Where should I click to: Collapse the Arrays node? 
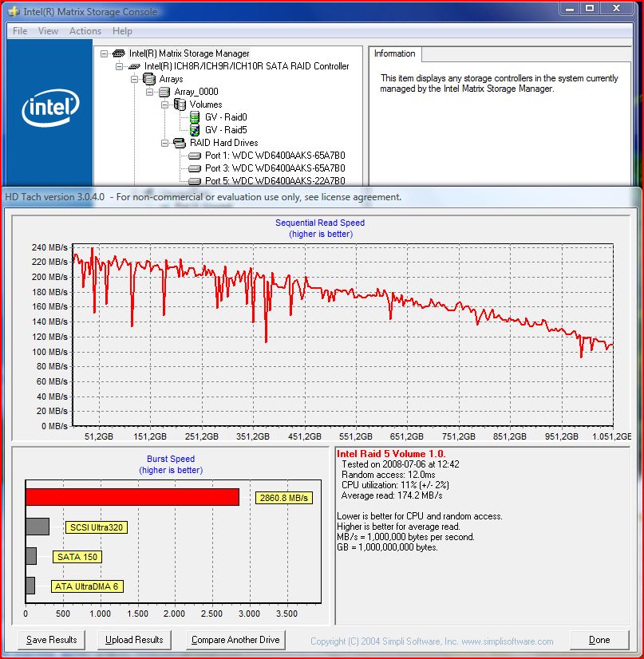coord(134,79)
